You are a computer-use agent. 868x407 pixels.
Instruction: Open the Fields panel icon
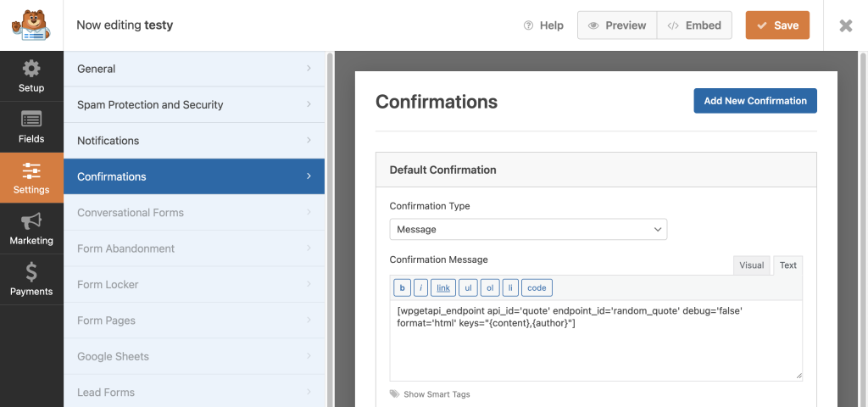(x=31, y=127)
